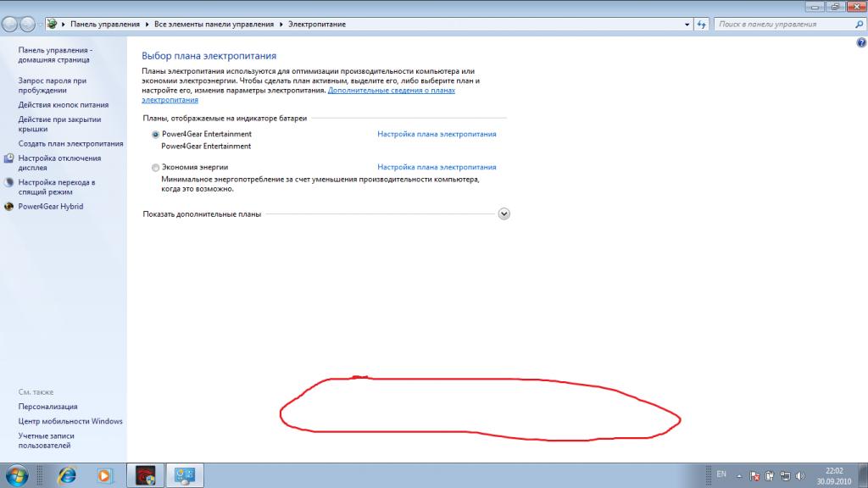Open the address bar history dropdown

(x=686, y=25)
